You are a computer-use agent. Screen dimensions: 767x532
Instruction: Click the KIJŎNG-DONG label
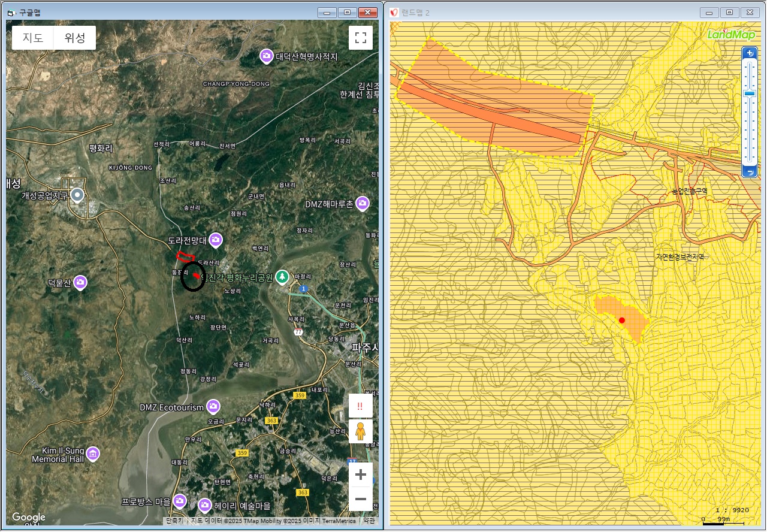pyautogui.click(x=131, y=167)
